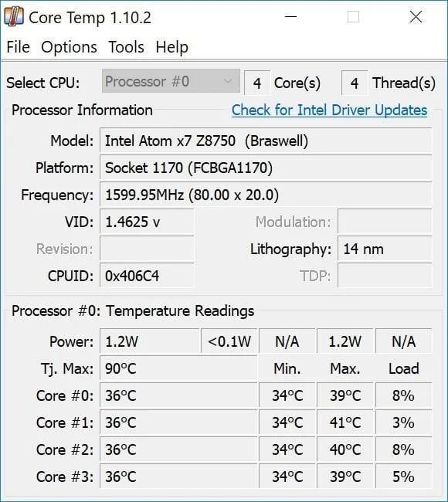This screenshot has height=502, width=448.
Task: Click the thread count box next to Thread(s)
Action: click(x=355, y=83)
